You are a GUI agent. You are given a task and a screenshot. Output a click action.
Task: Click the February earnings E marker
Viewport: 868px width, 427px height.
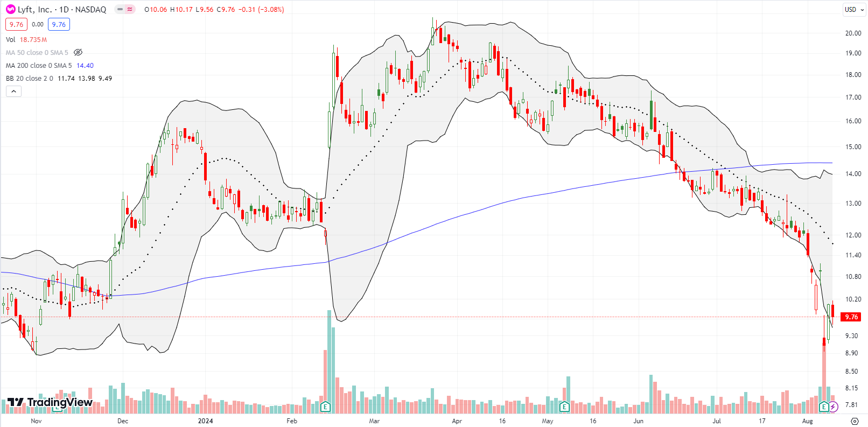(x=325, y=407)
